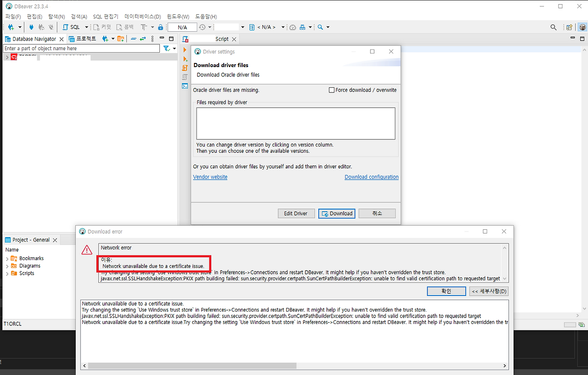Click the execute SQL statement orange arrow
This screenshot has height=375, width=588.
click(185, 50)
